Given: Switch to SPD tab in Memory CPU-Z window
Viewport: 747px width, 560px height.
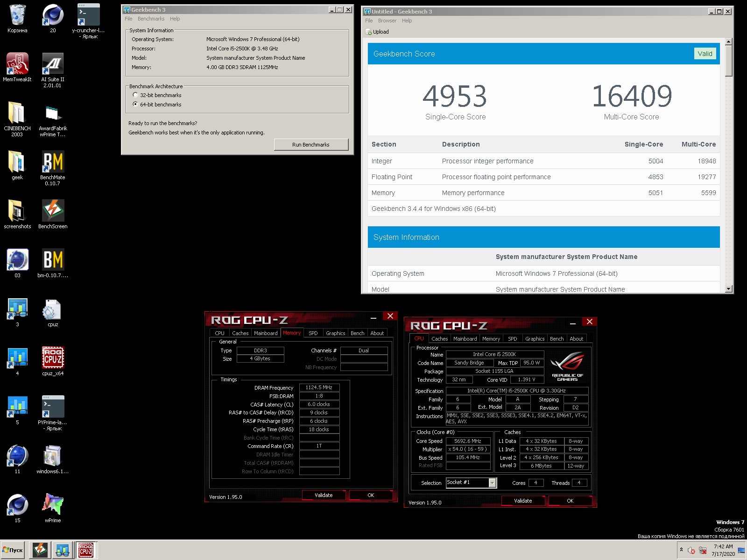Looking at the screenshot, I should pos(313,333).
